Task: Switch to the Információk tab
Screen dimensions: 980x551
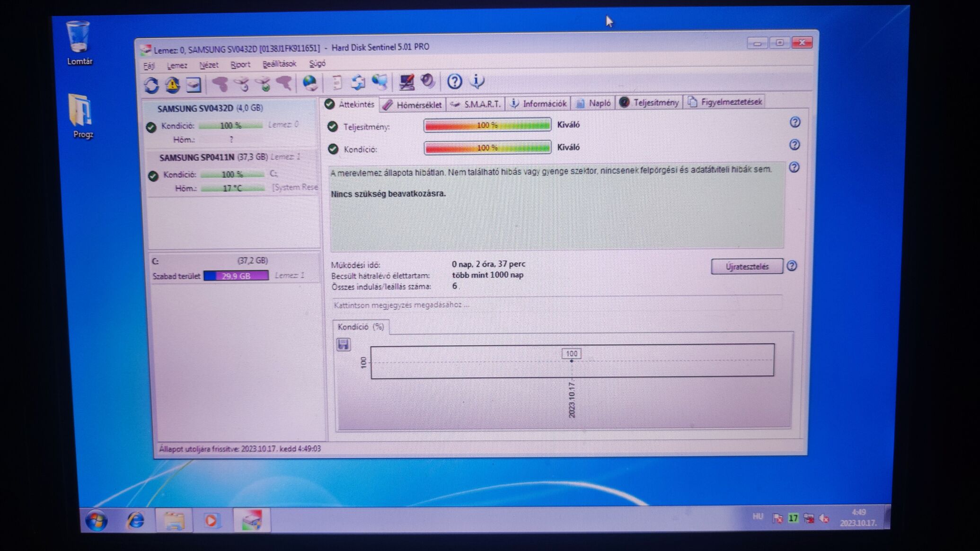Action: click(538, 103)
